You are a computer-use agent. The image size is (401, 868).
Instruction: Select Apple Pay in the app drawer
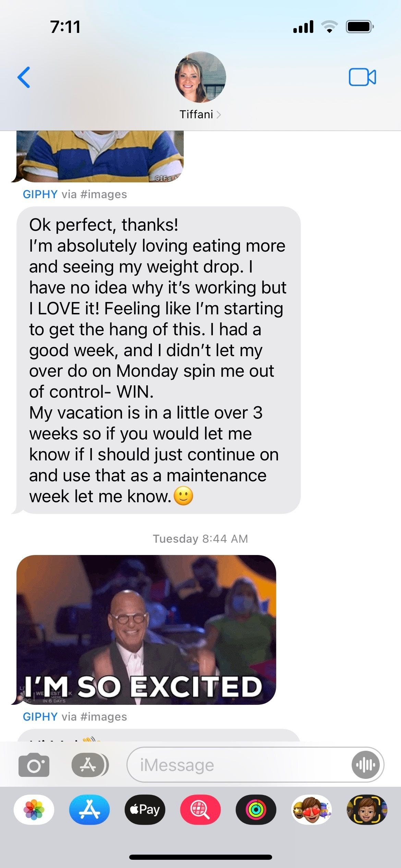(145, 809)
